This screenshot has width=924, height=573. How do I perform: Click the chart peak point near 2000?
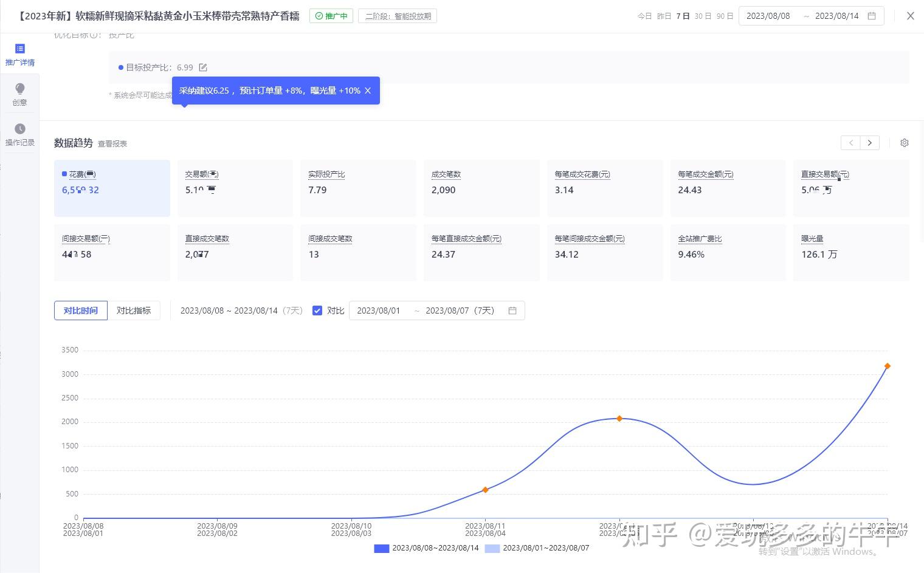tap(619, 419)
